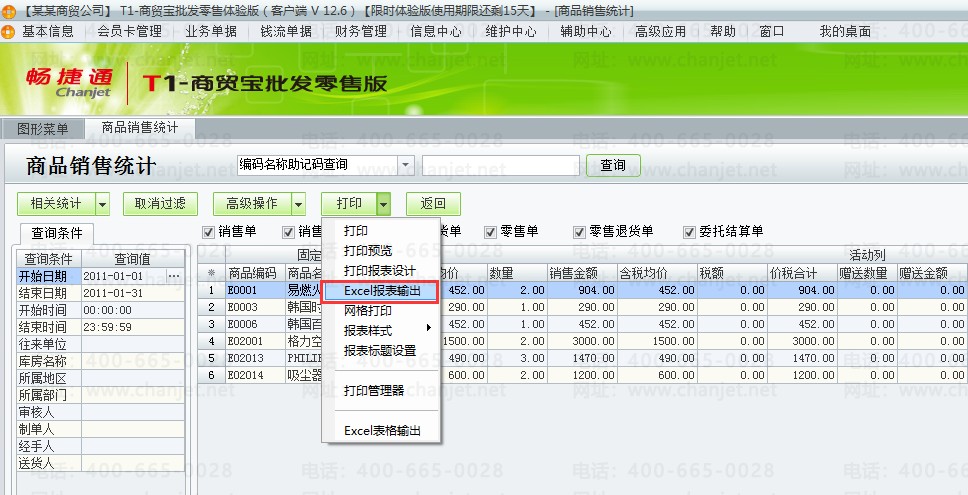This screenshot has width=968, height=495.
Task: Click the 所属部门 condition row
Action: coord(101,395)
